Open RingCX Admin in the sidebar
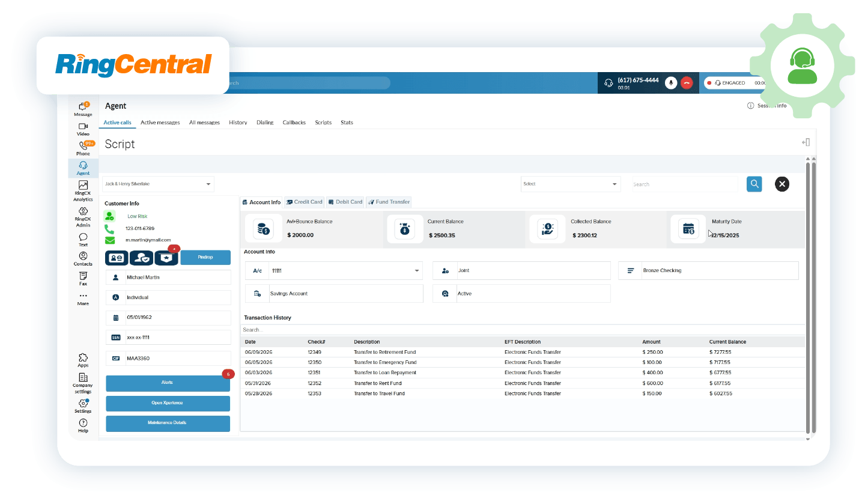Viewport: 868px width, 504px height. coord(83,217)
